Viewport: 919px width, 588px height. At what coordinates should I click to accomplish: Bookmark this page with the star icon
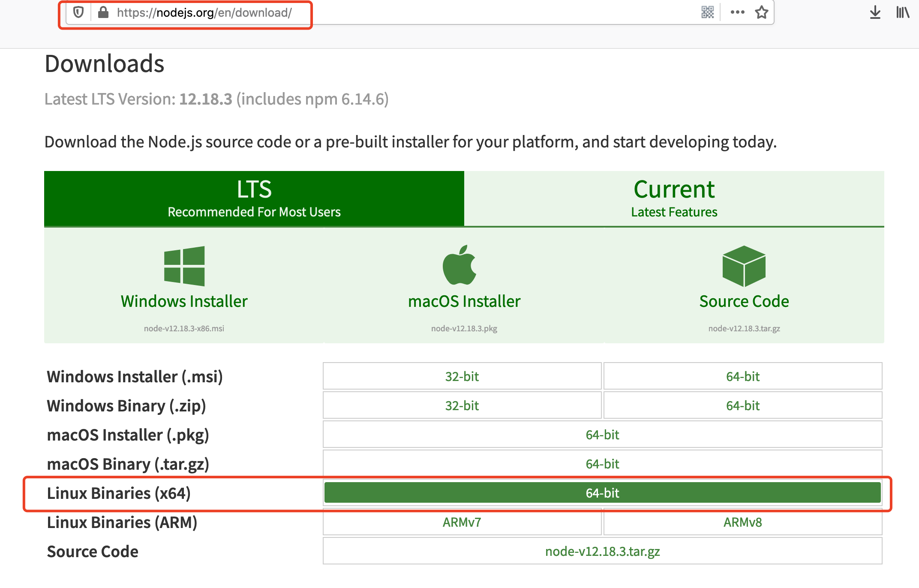tap(762, 12)
